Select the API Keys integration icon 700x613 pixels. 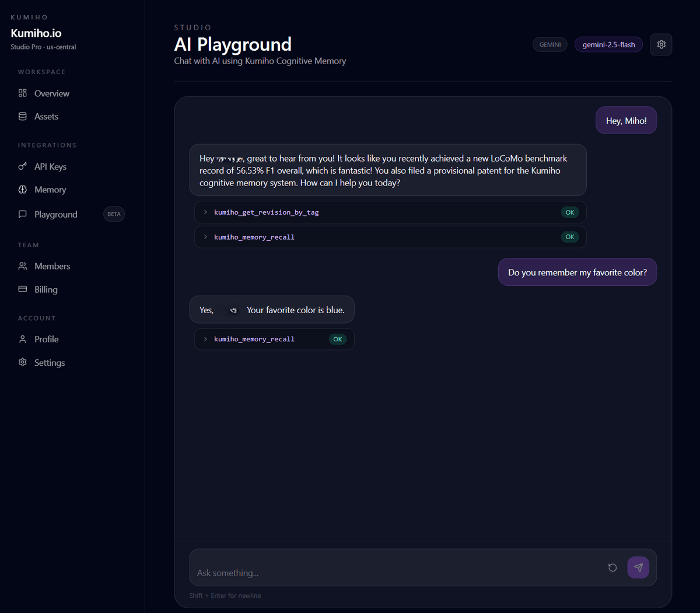click(x=22, y=166)
